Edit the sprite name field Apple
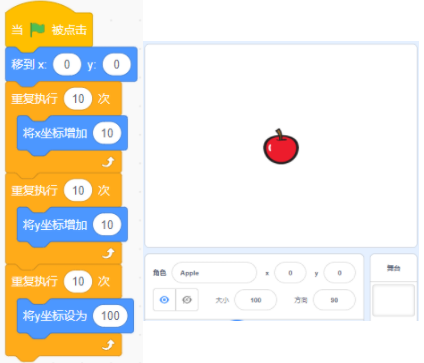 pyautogui.click(x=214, y=273)
